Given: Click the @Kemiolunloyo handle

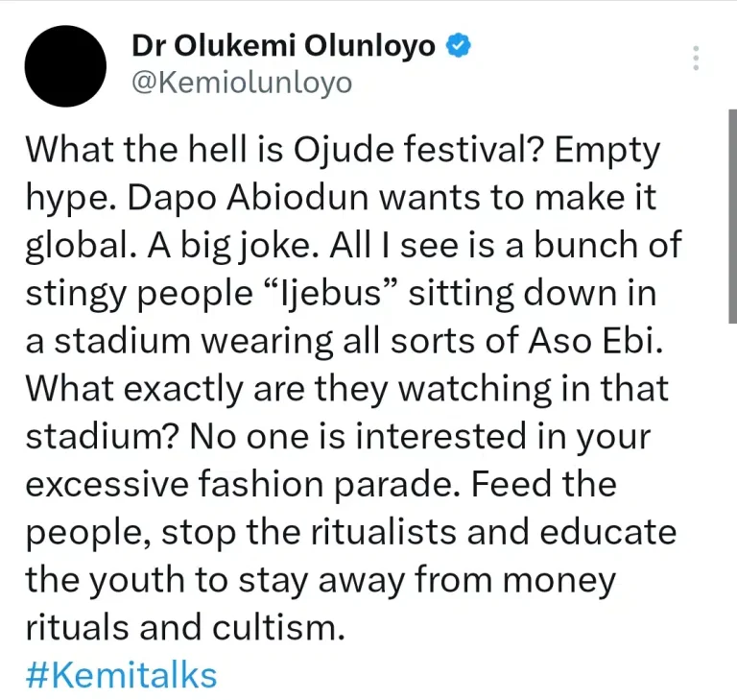Looking at the screenshot, I should [x=240, y=84].
